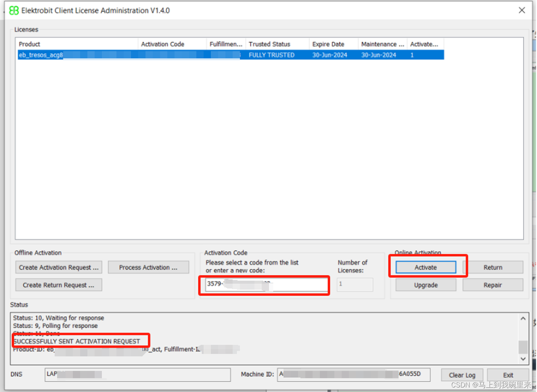Click 'SUCCESSFULLY SENT ACTIVATION REQUEST' log line
Screen dimensions: 537x392
(x=77, y=341)
